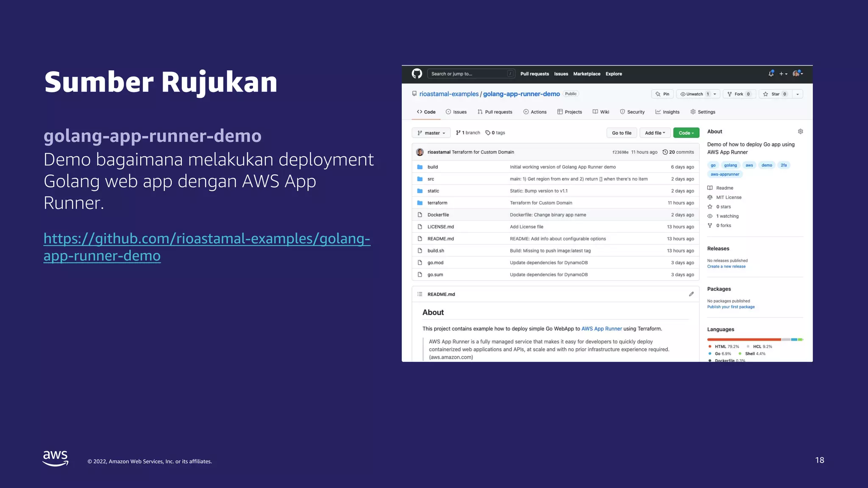
Task: Switch to the repository Issues tab
Action: click(456, 112)
